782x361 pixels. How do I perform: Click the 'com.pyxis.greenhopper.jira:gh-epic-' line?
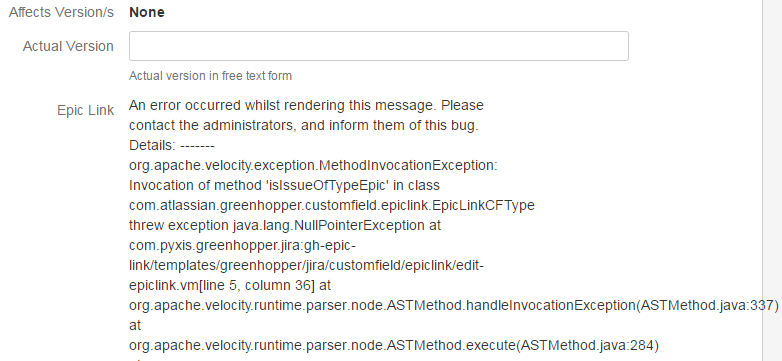pyautogui.click(x=242, y=245)
